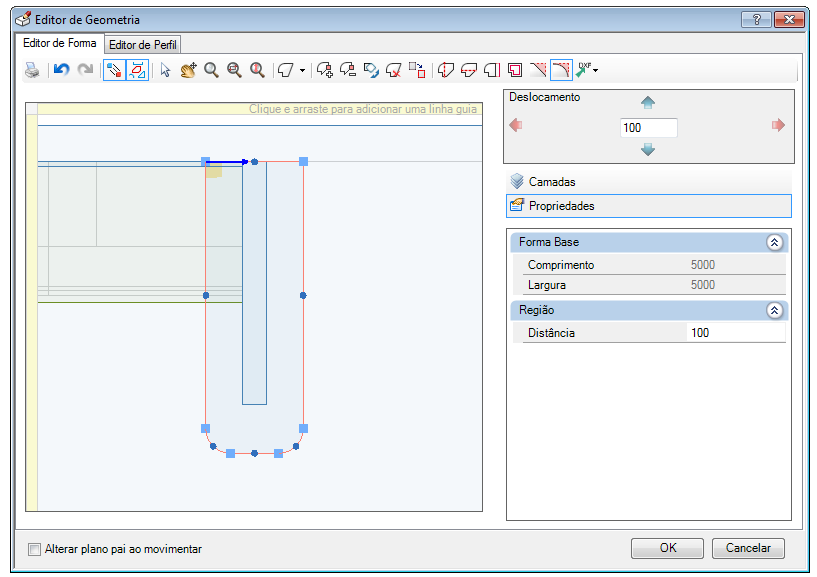
Task: Open the Camadas panel
Action: point(649,182)
